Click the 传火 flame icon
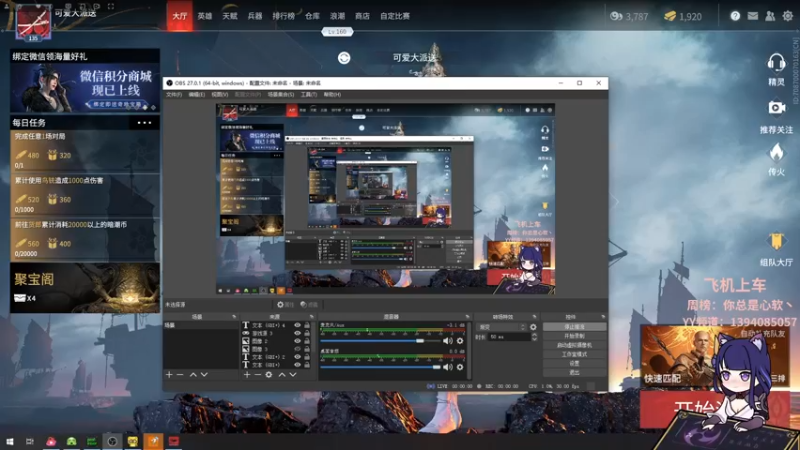 pos(776,152)
